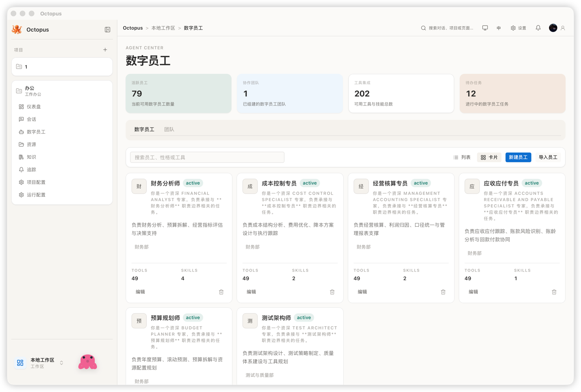Click 财务部 tag on 财务分析师 card
Image resolution: width=581 pixels, height=392 pixels.
[x=142, y=247]
